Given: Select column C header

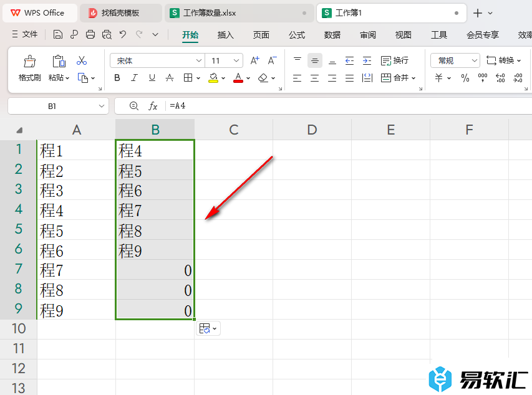Looking at the screenshot, I should coord(234,130).
